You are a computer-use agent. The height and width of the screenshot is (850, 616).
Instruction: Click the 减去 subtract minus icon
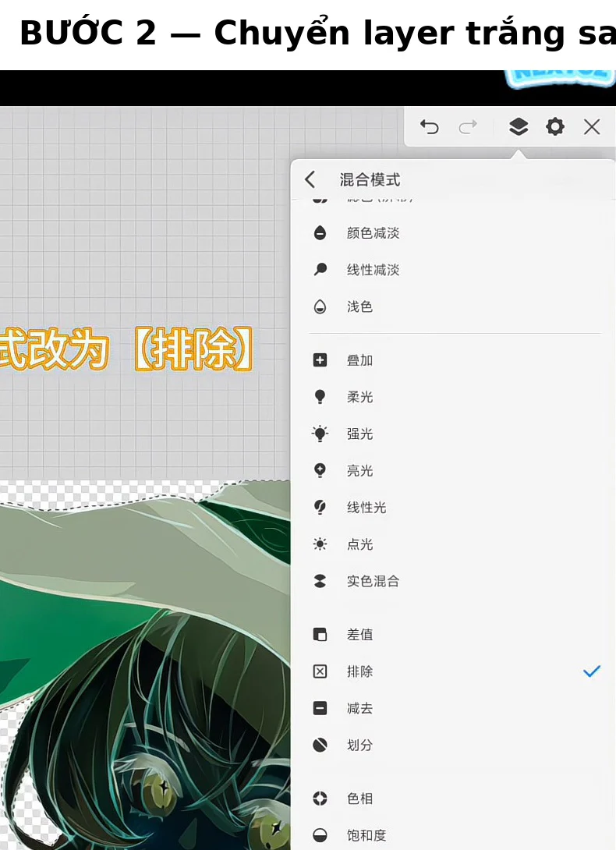[320, 708]
